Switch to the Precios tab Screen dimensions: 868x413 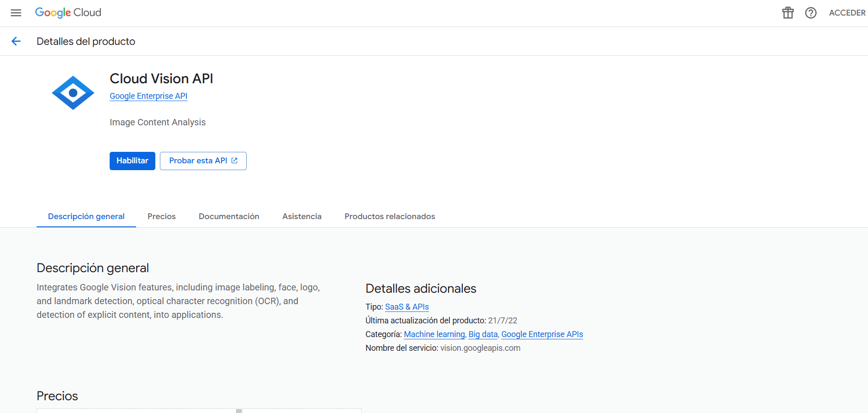pos(161,216)
